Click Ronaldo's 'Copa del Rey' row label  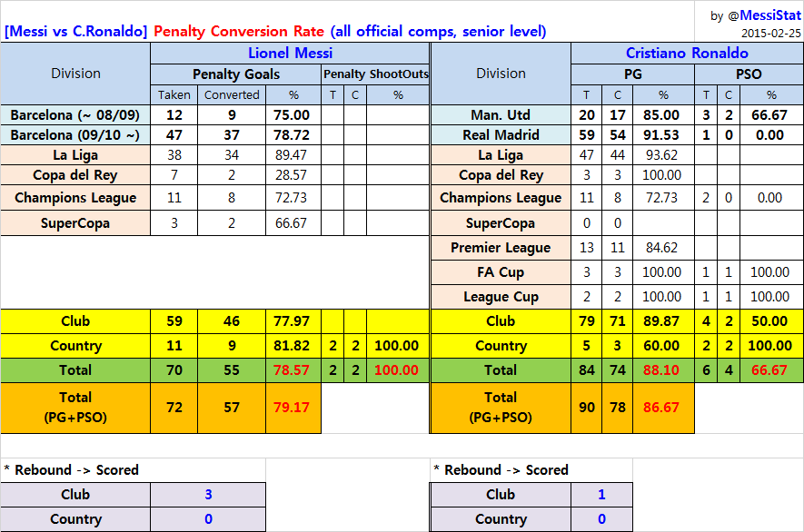[501, 175]
